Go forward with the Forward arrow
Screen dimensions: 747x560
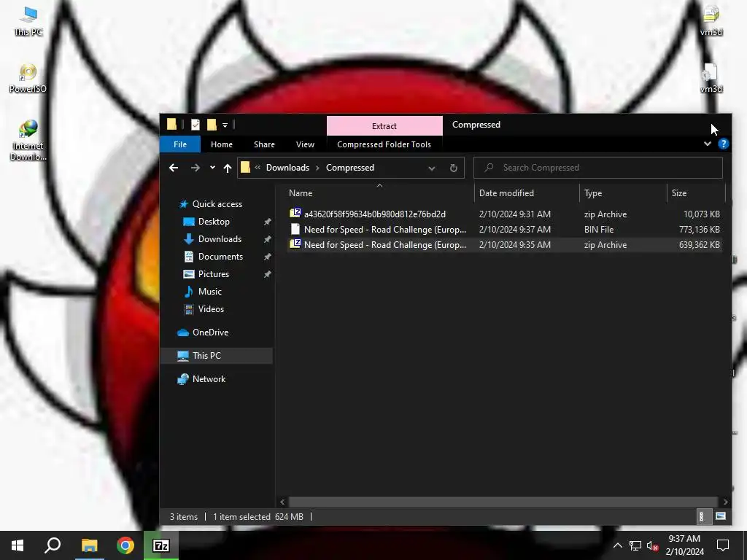tap(196, 168)
